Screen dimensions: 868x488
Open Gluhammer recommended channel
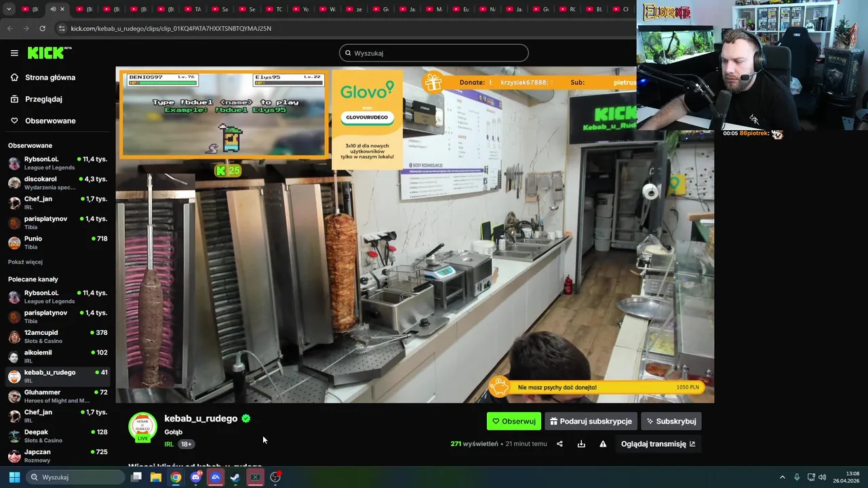click(58, 396)
